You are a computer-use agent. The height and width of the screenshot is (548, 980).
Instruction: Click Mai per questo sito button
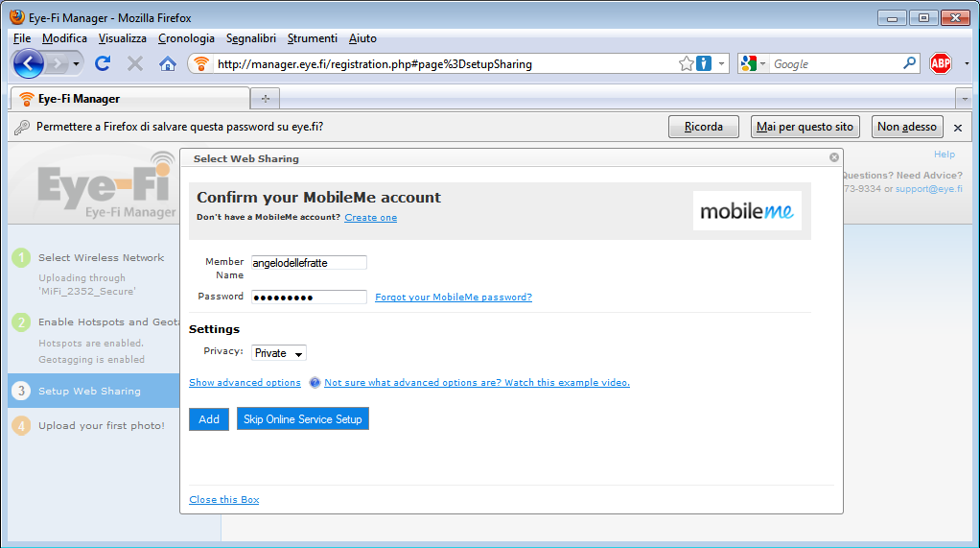click(x=805, y=127)
